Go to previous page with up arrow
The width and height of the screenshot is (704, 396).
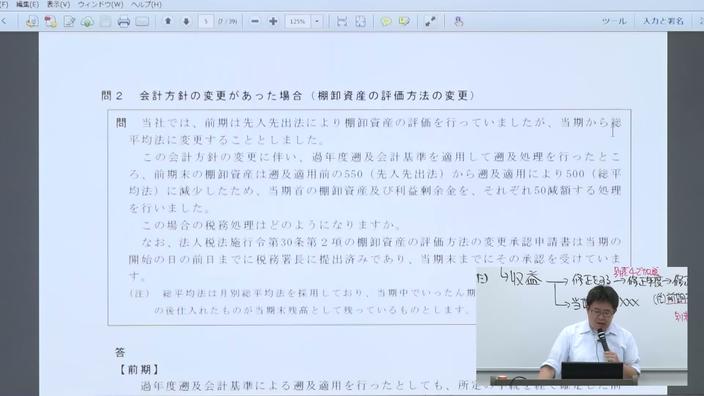click(168, 21)
